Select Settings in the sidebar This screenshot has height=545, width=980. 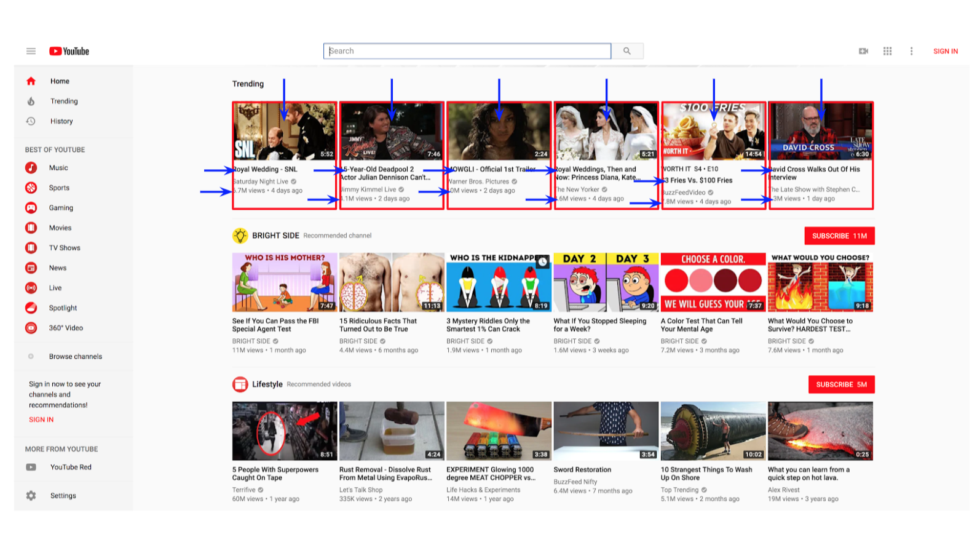point(63,496)
